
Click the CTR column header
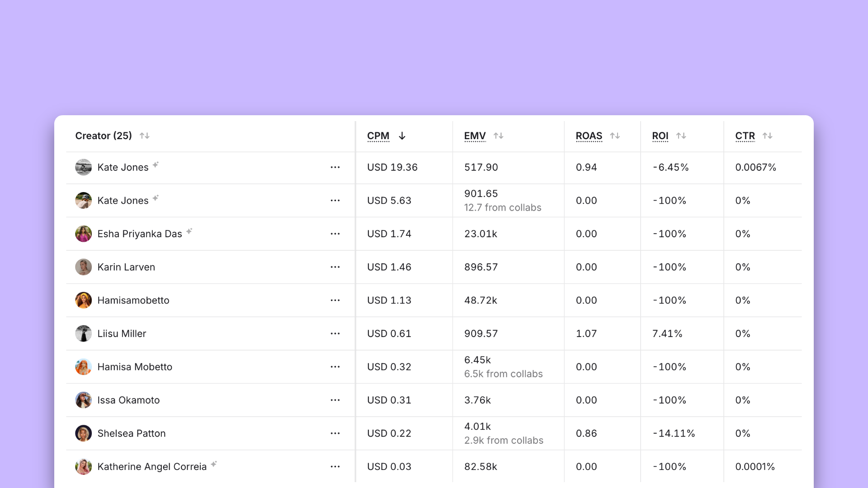pos(745,136)
